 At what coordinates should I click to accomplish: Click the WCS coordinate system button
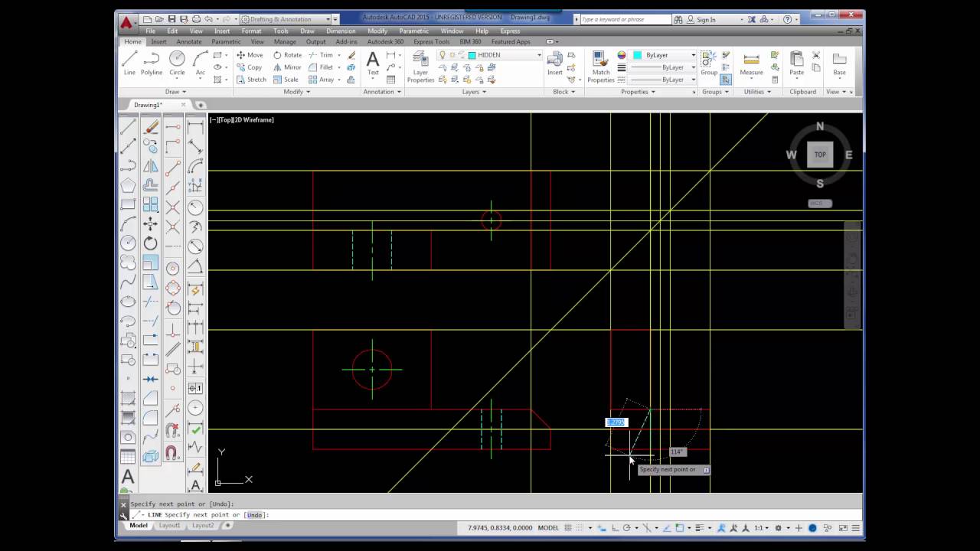tap(820, 204)
